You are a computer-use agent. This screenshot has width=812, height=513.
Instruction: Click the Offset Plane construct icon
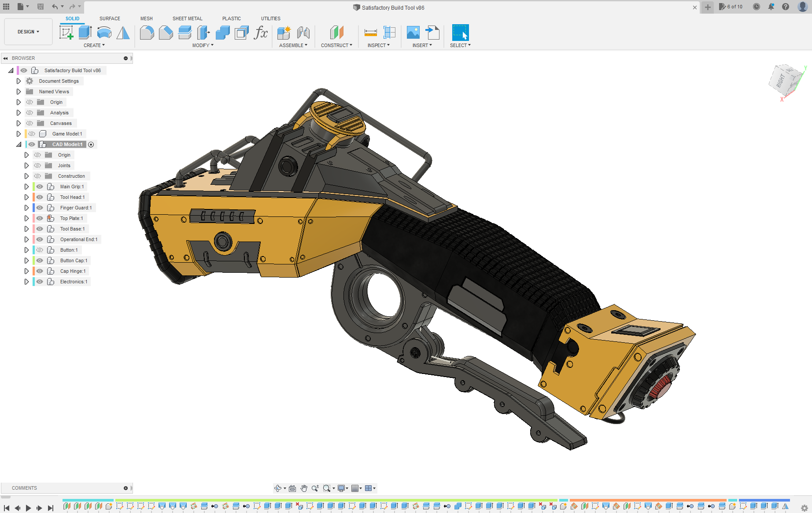tap(336, 33)
